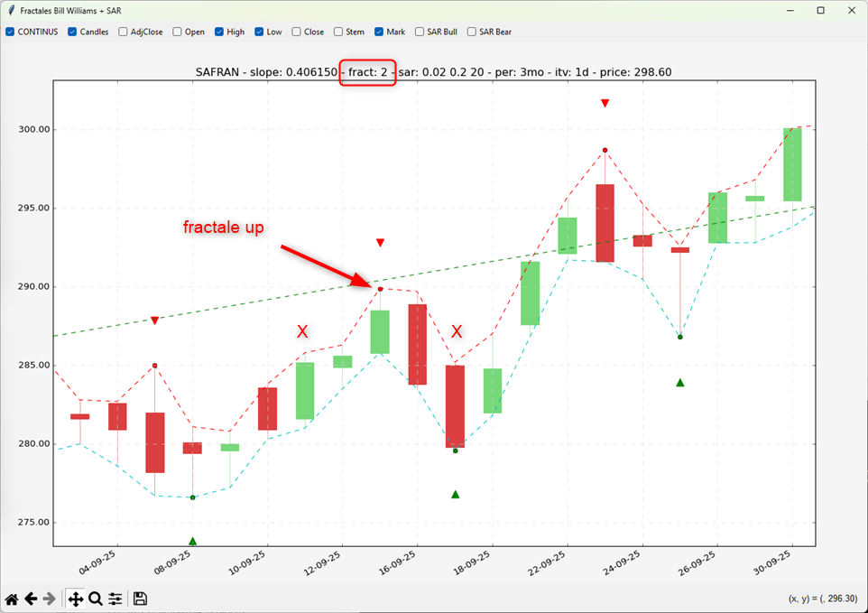Click the Home reset view icon

coord(12,599)
